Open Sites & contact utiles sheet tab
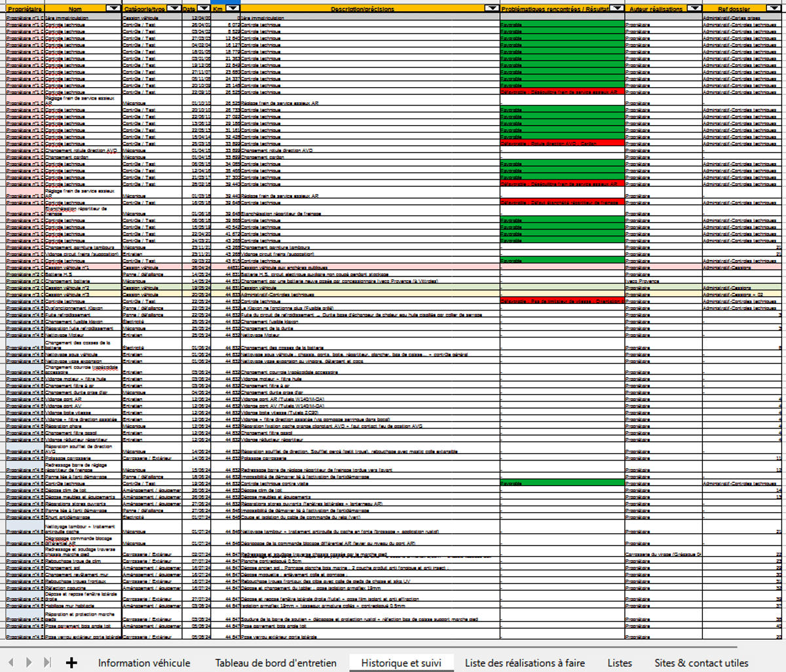Image resolution: width=786 pixels, height=672 pixels. click(x=702, y=663)
